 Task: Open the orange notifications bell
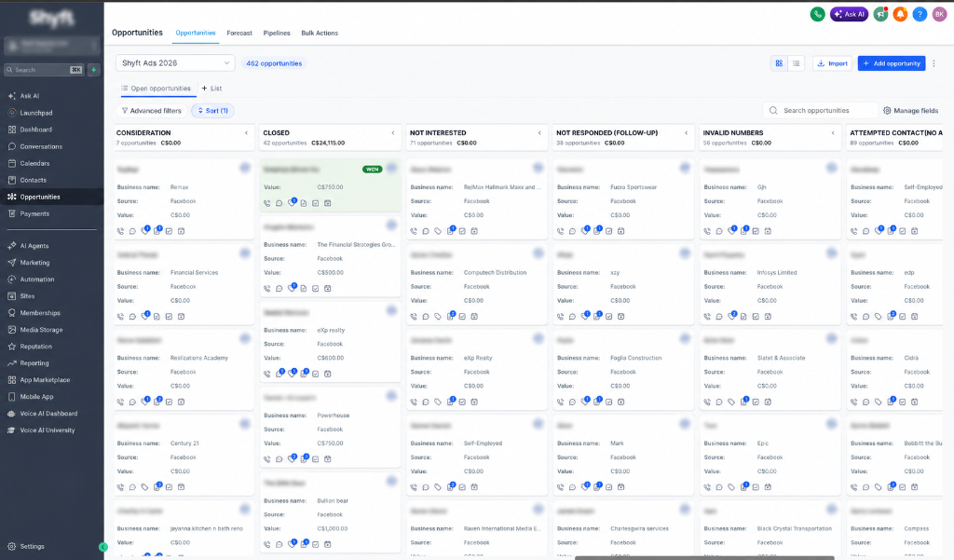(x=900, y=14)
